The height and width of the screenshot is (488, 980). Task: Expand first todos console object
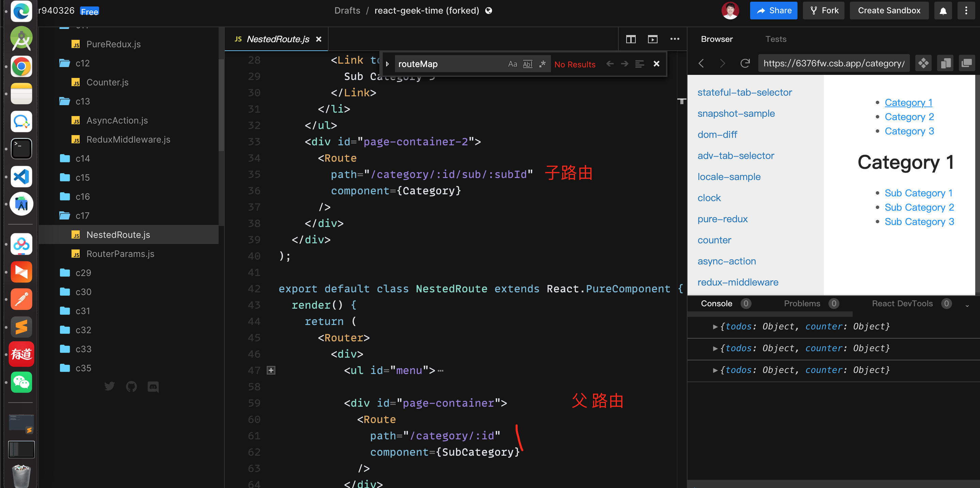pos(715,326)
